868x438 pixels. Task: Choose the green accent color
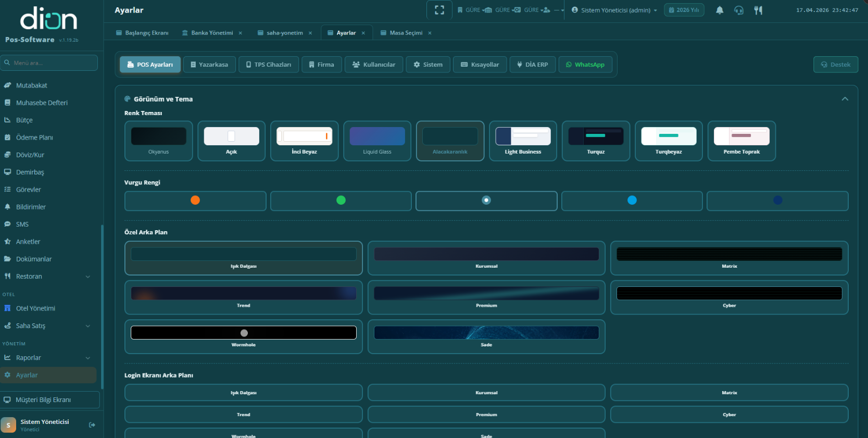341,201
